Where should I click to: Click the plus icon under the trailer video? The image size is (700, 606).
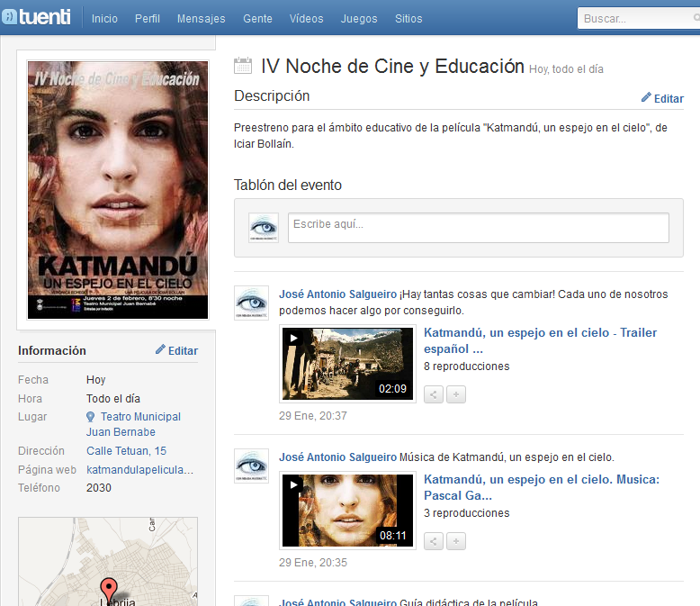(456, 394)
